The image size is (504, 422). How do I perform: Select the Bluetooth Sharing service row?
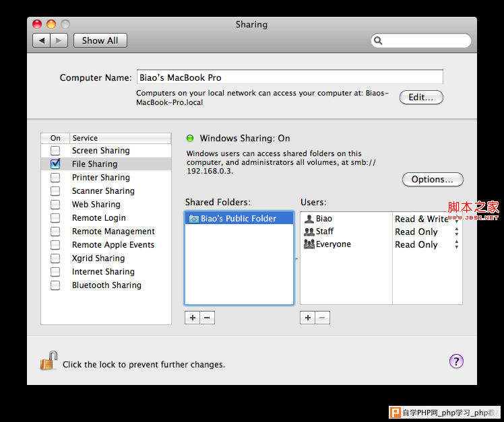[x=106, y=285]
